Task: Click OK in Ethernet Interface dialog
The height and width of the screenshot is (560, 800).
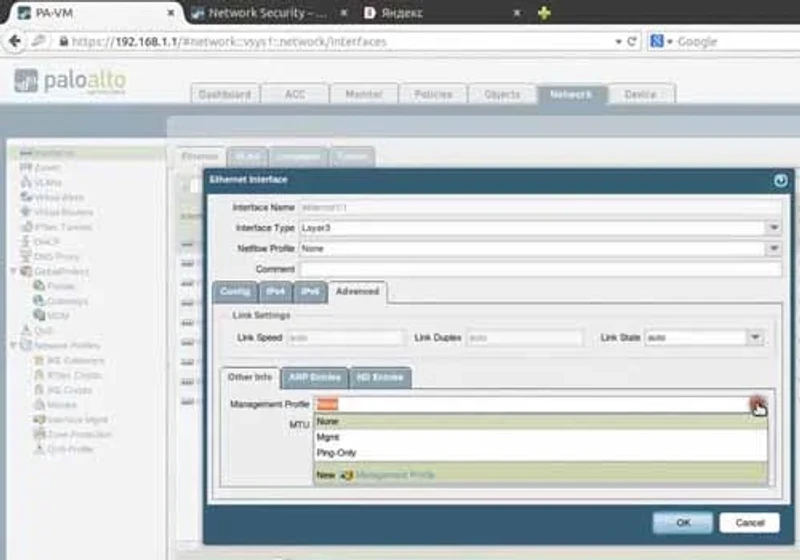Action: point(683,523)
